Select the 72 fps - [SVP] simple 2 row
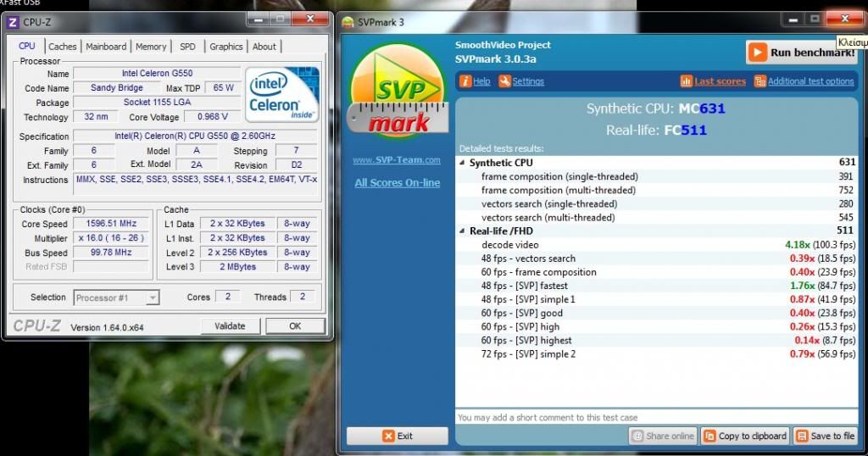The image size is (868, 456). click(x=657, y=354)
